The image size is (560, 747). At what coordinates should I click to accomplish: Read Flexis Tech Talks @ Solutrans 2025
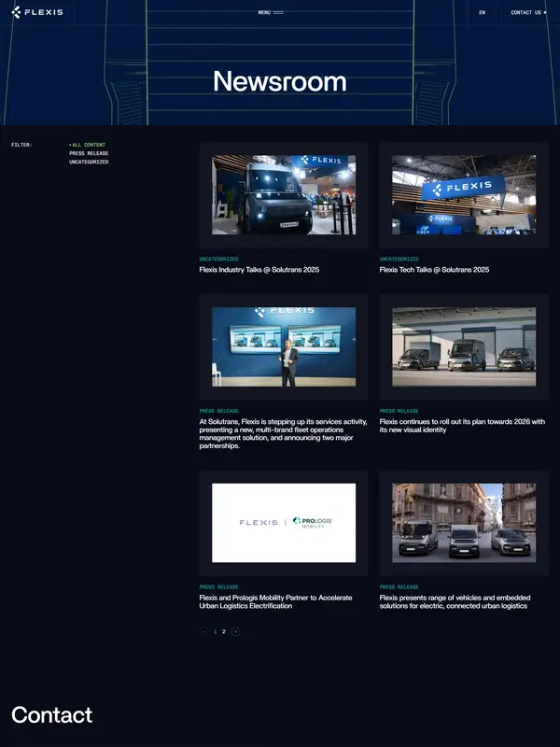coord(434,270)
